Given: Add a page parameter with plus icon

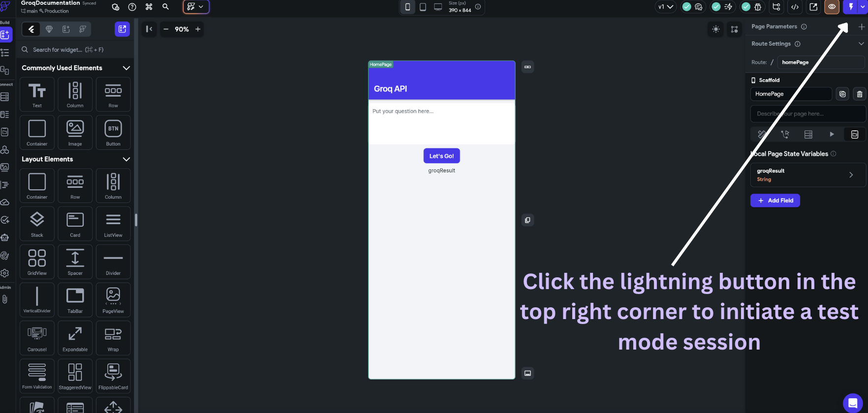Looking at the screenshot, I should pyautogui.click(x=861, y=27).
